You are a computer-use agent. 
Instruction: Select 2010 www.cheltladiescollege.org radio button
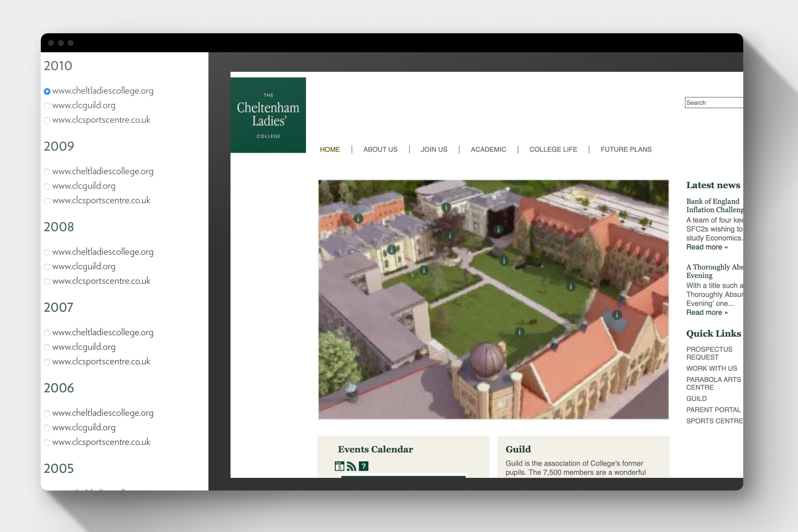(x=47, y=91)
